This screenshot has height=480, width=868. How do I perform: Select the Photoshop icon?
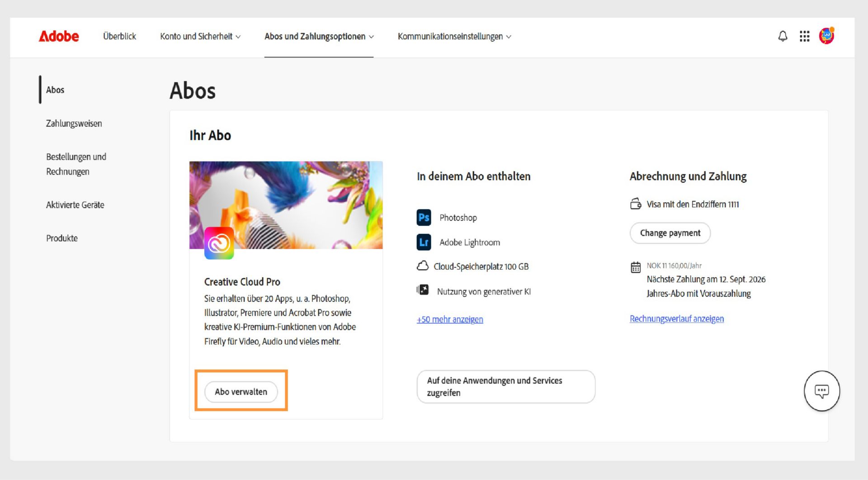pos(423,218)
